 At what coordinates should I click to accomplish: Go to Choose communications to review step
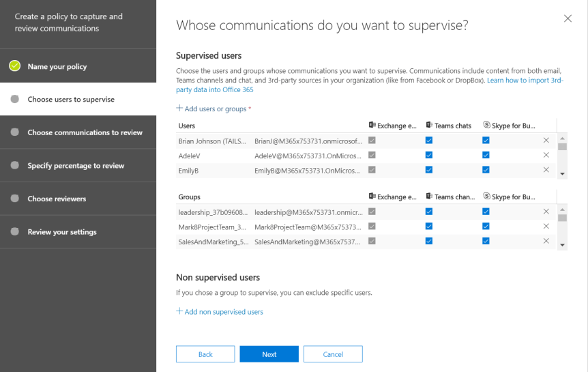click(85, 132)
